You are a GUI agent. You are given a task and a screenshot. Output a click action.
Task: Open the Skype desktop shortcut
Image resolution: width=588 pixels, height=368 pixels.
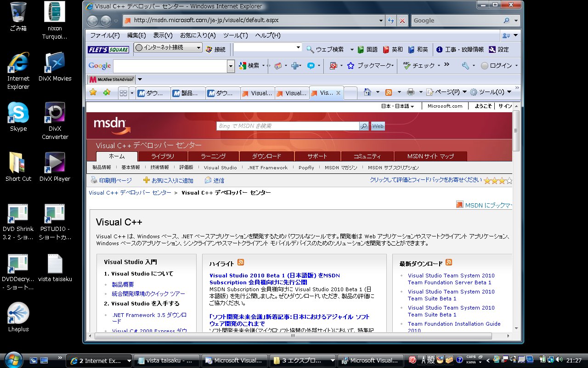point(18,117)
